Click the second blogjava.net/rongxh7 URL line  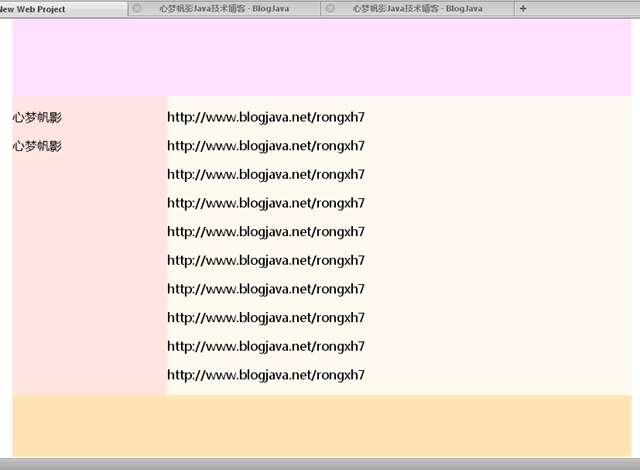click(x=266, y=146)
